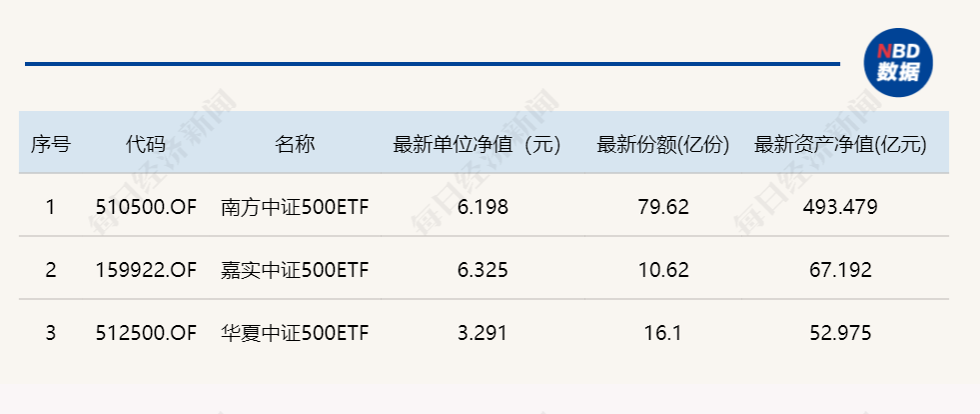Select the 最新份额(亿份) column header
Viewport: 980px width, 414px height.
pyautogui.click(x=663, y=145)
